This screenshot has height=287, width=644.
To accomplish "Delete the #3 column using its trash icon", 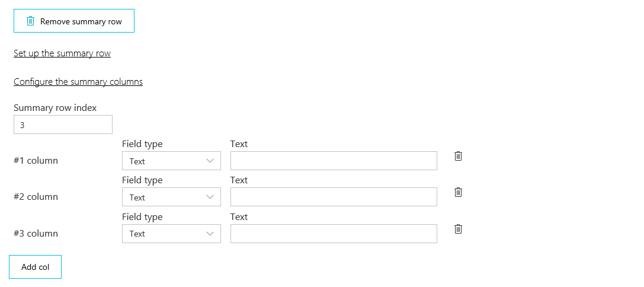I will (x=459, y=229).
